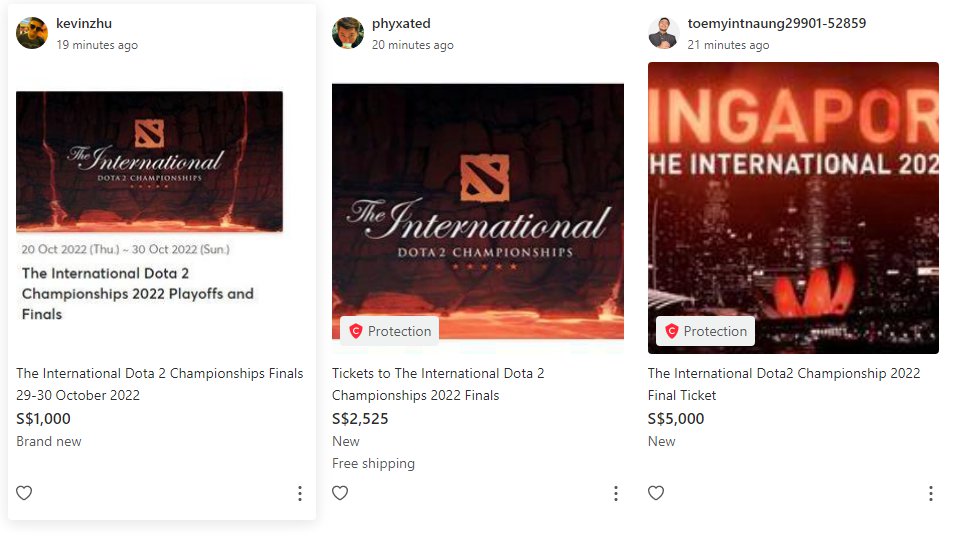Open the toemyintnaung29901-52859 seller profile link
Image resolution: width=954 pixels, height=541 pixels.
pyautogui.click(x=777, y=23)
